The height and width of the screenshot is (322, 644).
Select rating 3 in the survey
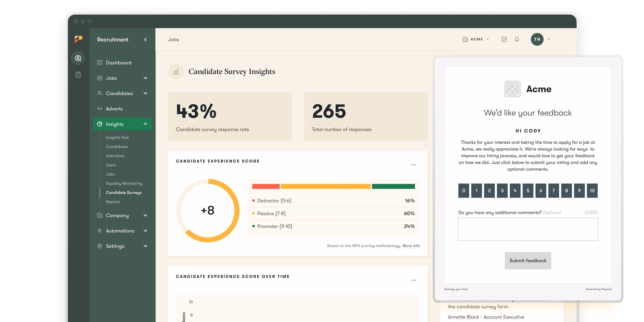point(502,191)
